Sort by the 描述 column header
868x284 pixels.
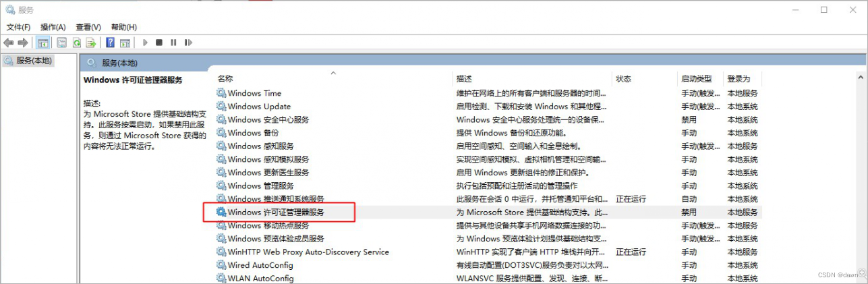pyautogui.click(x=464, y=79)
